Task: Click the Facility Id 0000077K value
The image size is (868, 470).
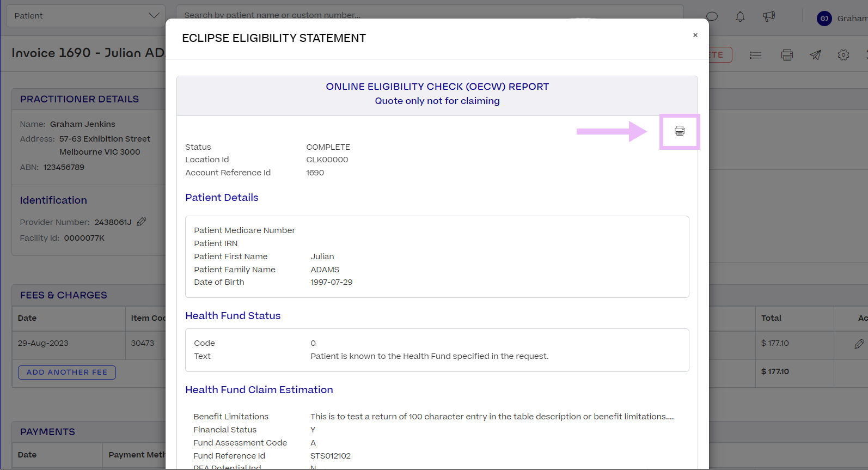Action: (84, 238)
